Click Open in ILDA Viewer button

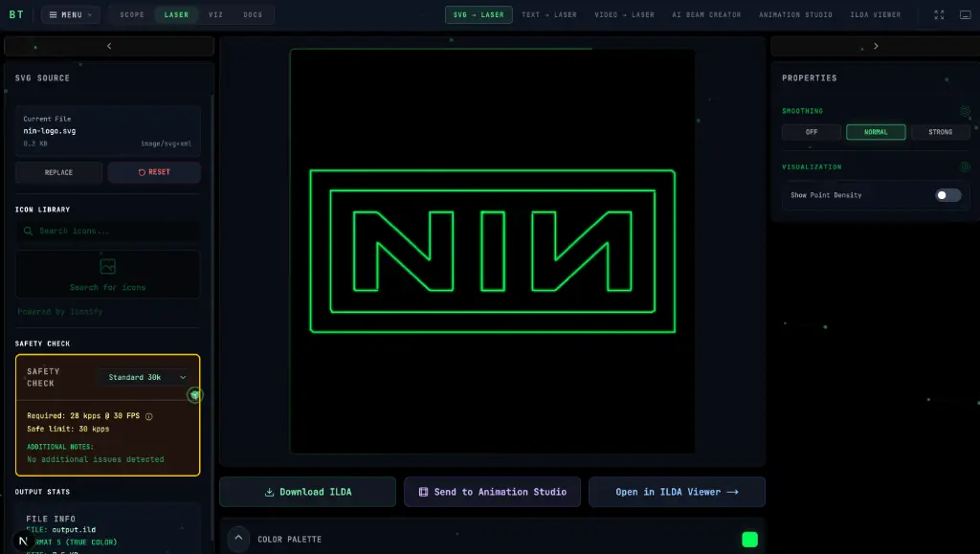click(x=677, y=492)
